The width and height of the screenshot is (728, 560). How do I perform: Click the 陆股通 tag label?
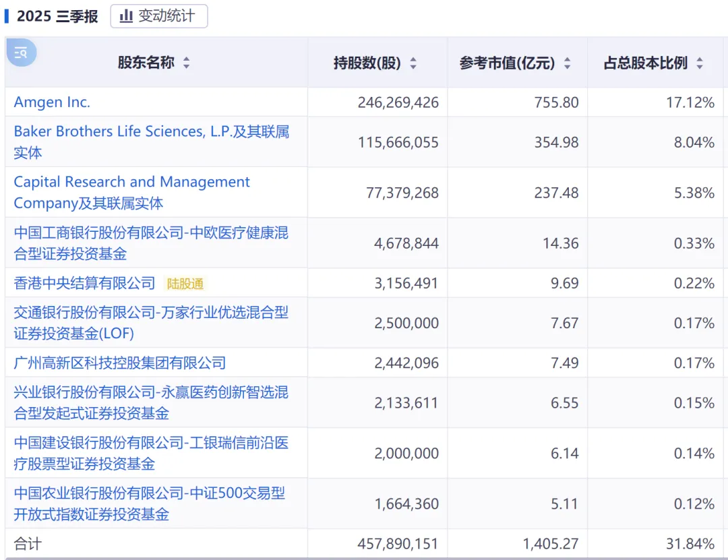tap(185, 284)
